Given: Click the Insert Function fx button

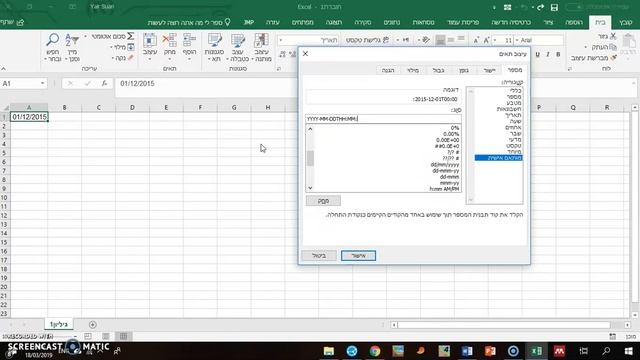Looking at the screenshot, I should point(104,83).
